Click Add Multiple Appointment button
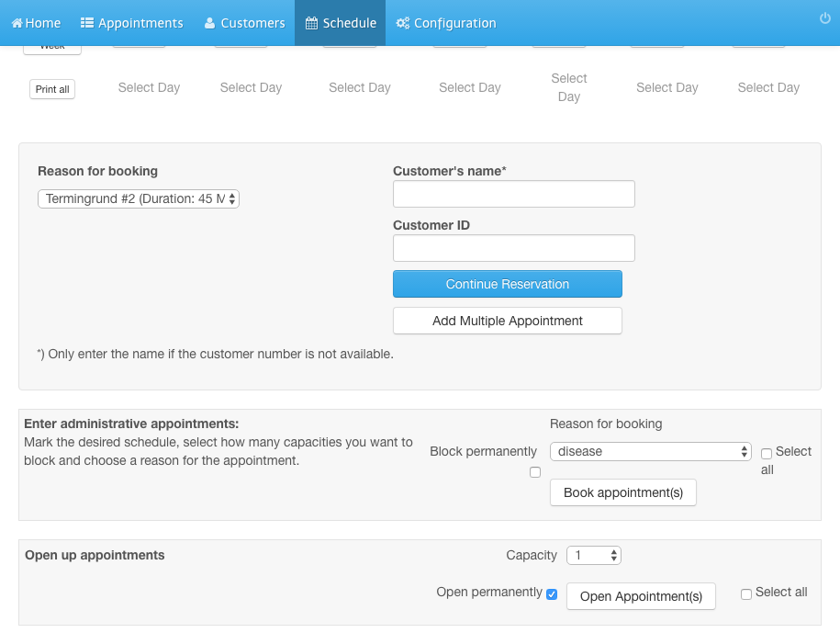 click(508, 321)
